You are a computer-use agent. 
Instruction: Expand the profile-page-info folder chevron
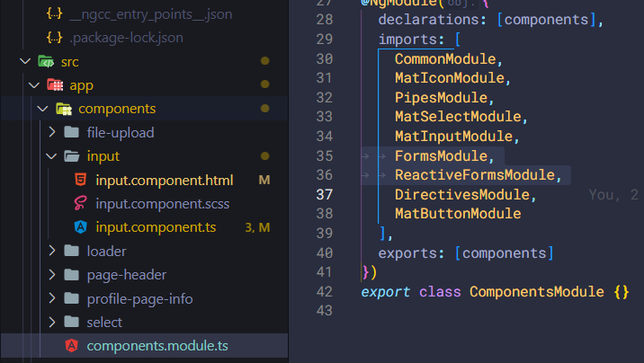tap(52, 298)
